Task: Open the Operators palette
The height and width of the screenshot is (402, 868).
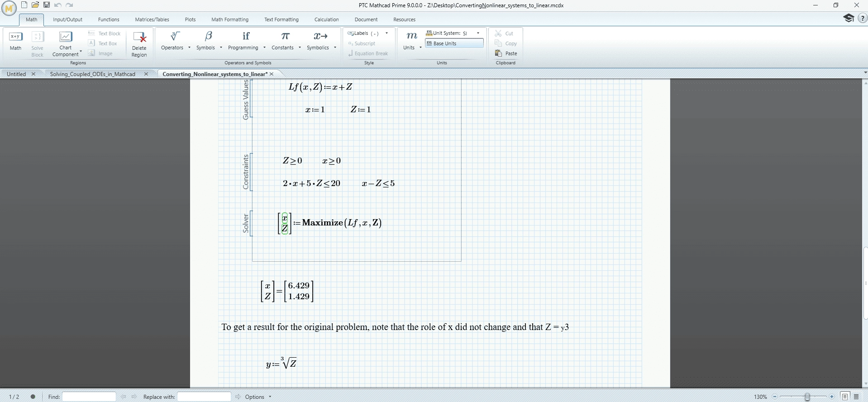Action: pos(172,41)
